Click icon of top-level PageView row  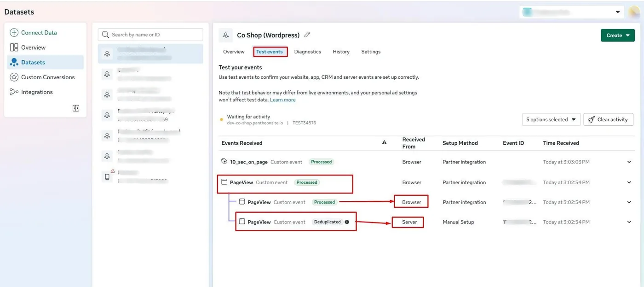tap(224, 182)
